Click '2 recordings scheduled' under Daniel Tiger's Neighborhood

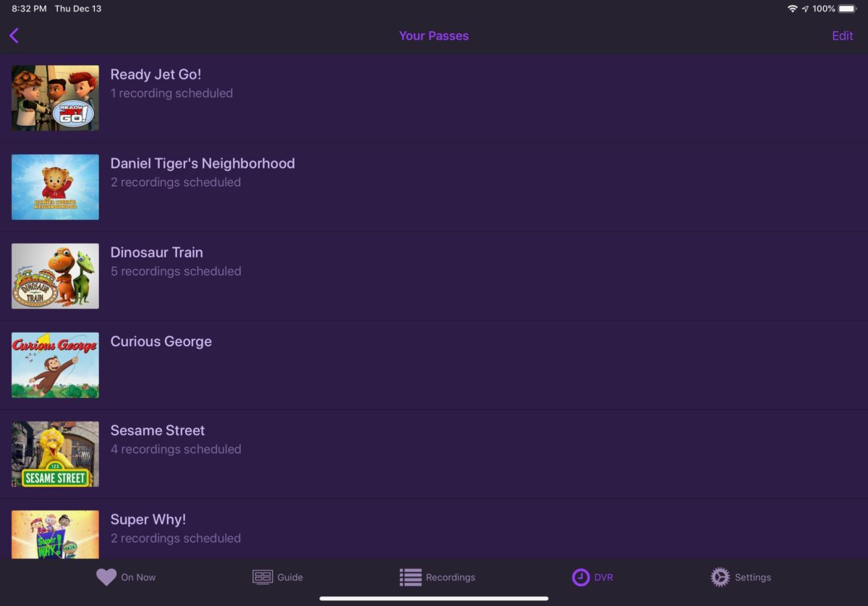pos(176,182)
